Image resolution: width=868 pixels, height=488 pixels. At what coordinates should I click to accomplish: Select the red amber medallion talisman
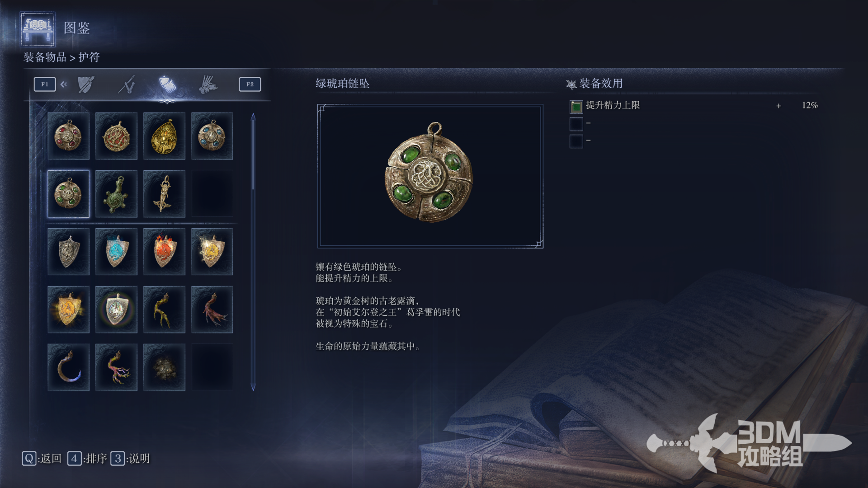pyautogui.click(x=68, y=136)
